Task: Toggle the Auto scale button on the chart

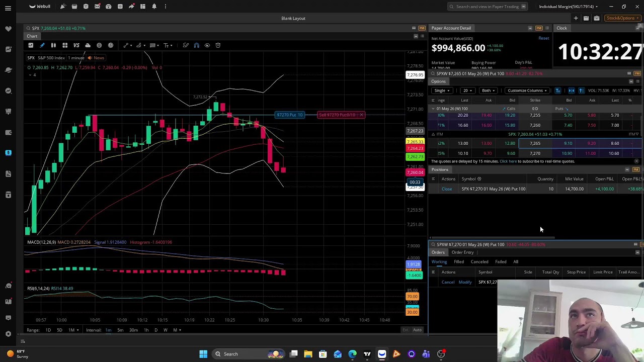Action: click(417, 330)
